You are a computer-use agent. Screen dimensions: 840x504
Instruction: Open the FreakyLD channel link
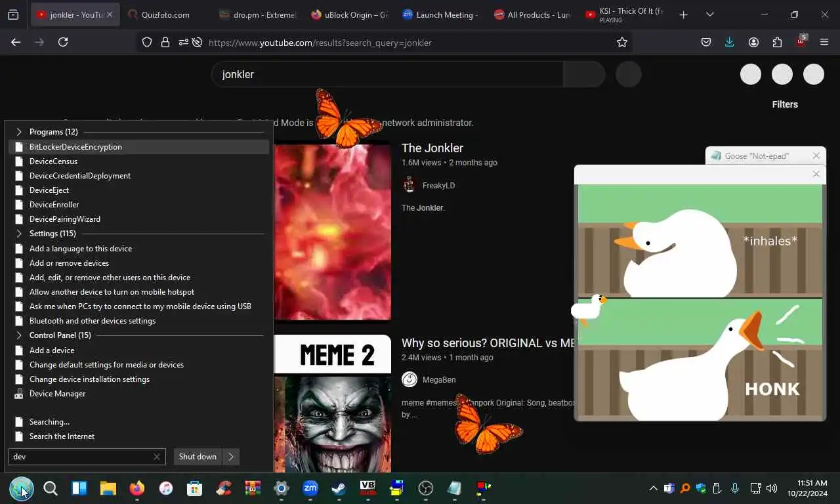(x=438, y=186)
